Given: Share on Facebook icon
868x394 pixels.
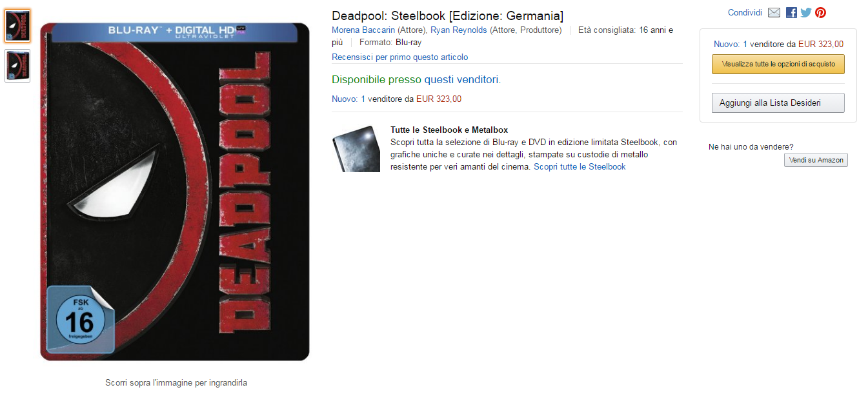Looking at the screenshot, I should (791, 13).
